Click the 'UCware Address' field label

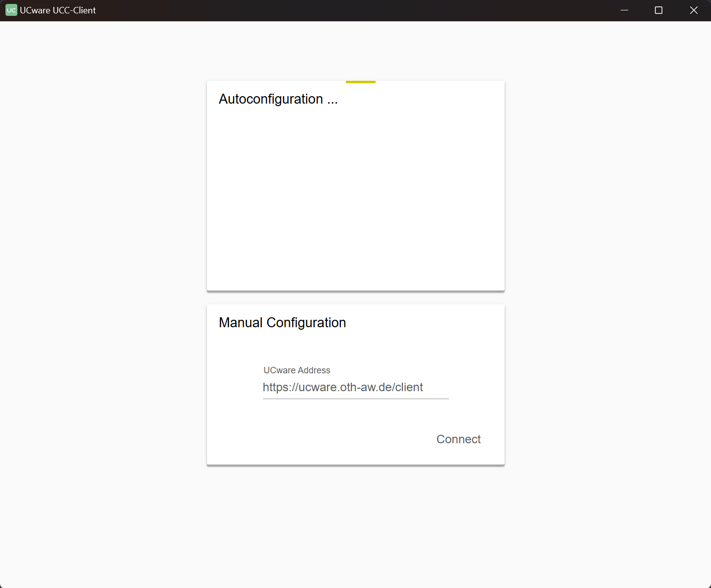(x=297, y=370)
